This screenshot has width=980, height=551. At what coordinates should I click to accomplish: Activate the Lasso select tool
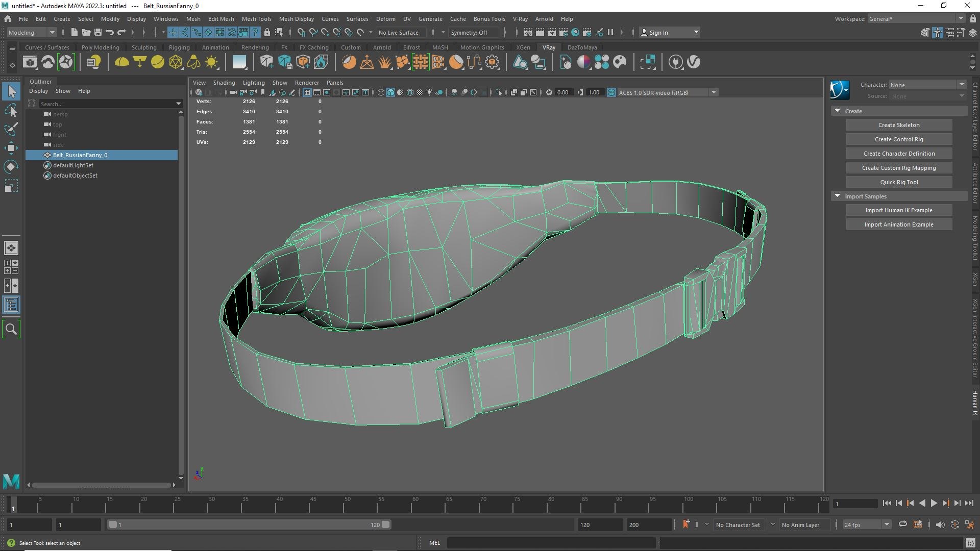(11, 110)
